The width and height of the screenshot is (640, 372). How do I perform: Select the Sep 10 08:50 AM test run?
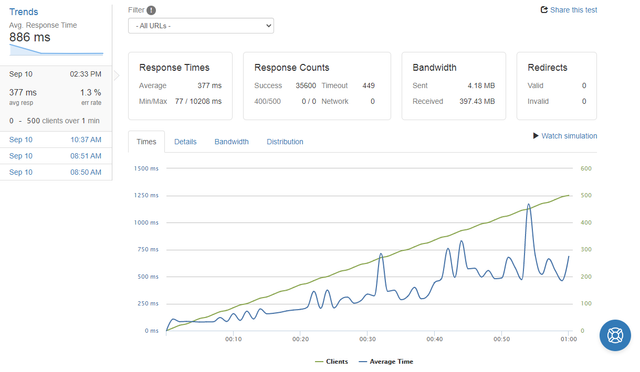(56, 172)
